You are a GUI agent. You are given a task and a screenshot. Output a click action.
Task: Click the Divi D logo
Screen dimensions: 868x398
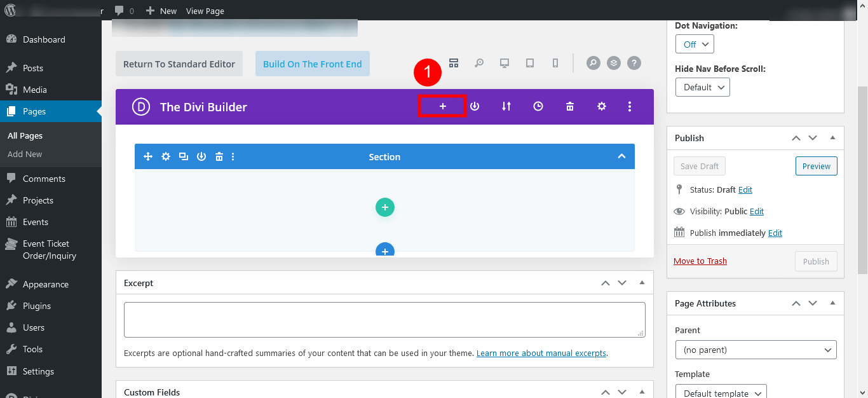140,107
